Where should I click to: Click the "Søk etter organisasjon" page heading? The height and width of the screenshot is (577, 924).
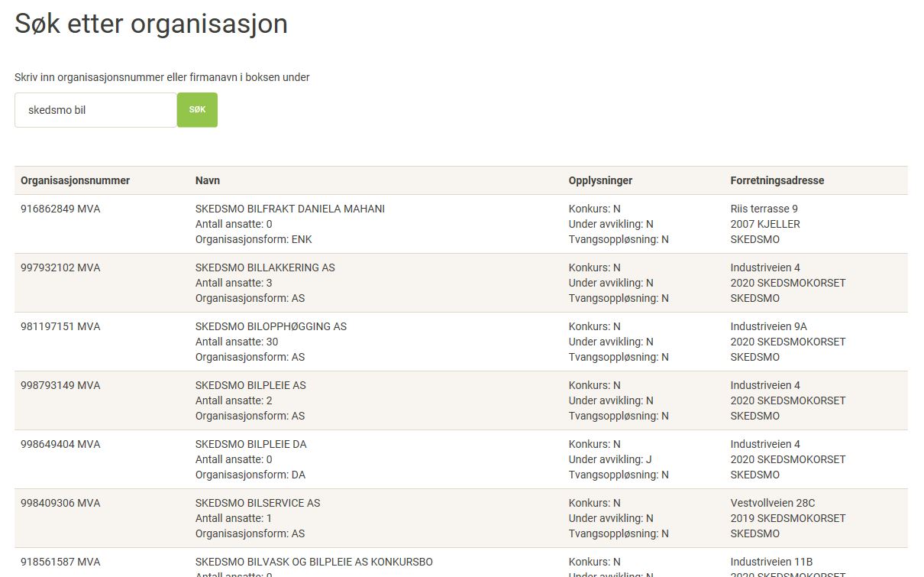point(151,24)
